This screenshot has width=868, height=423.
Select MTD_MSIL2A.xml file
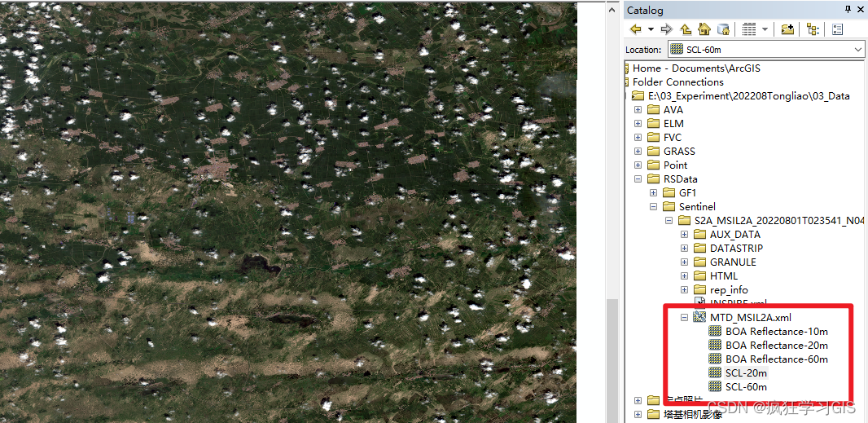tap(751, 318)
